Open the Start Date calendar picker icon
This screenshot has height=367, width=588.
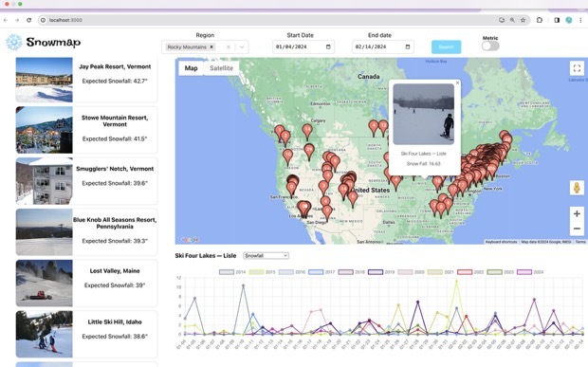328,46
